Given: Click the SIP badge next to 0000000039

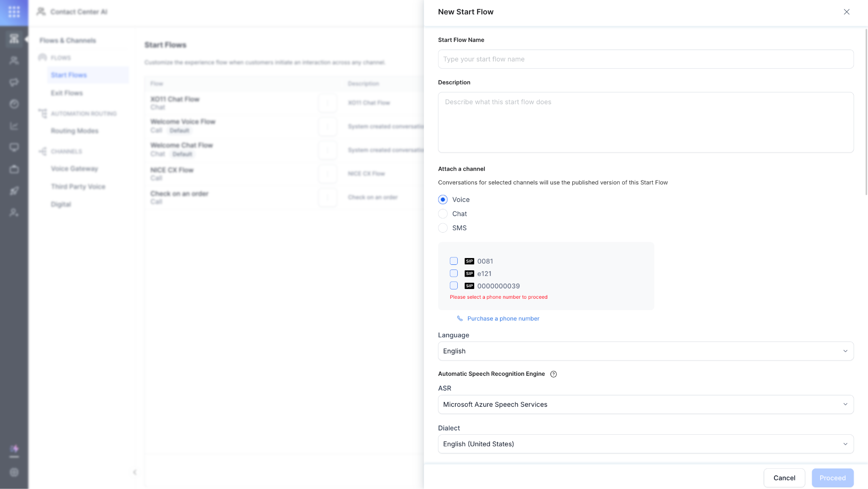Looking at the screenshot, I should pos(469,286).
